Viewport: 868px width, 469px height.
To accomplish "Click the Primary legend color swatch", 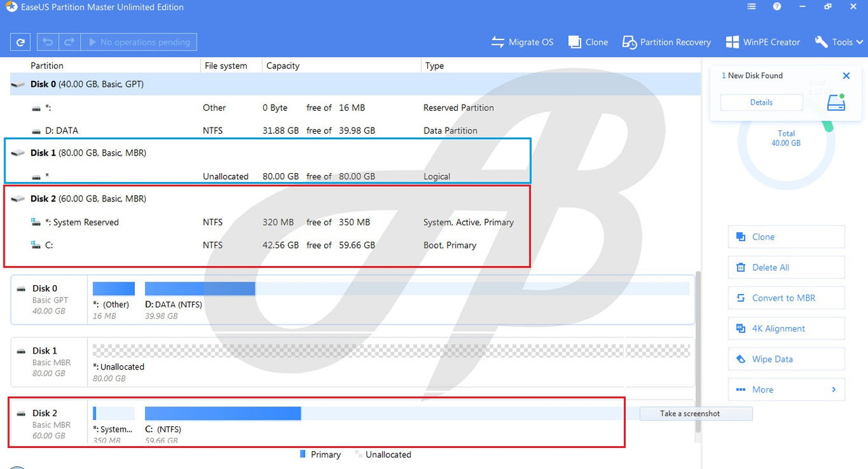I will click(303, 454).
